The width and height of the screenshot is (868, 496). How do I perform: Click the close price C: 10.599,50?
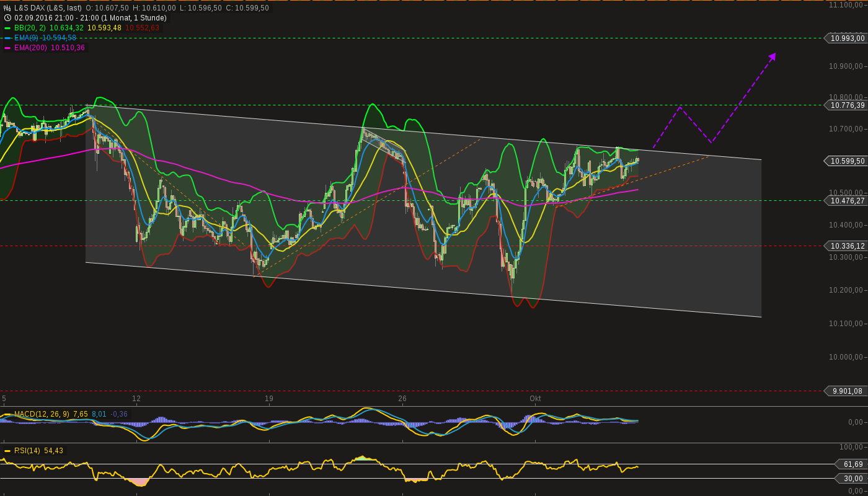(247, 8)
